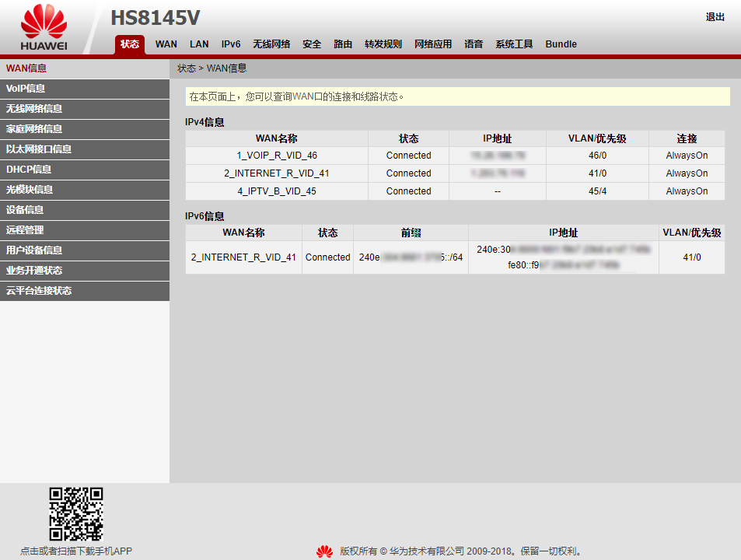Select 无线网络信息 in sidebar

[x=34, y=109]
